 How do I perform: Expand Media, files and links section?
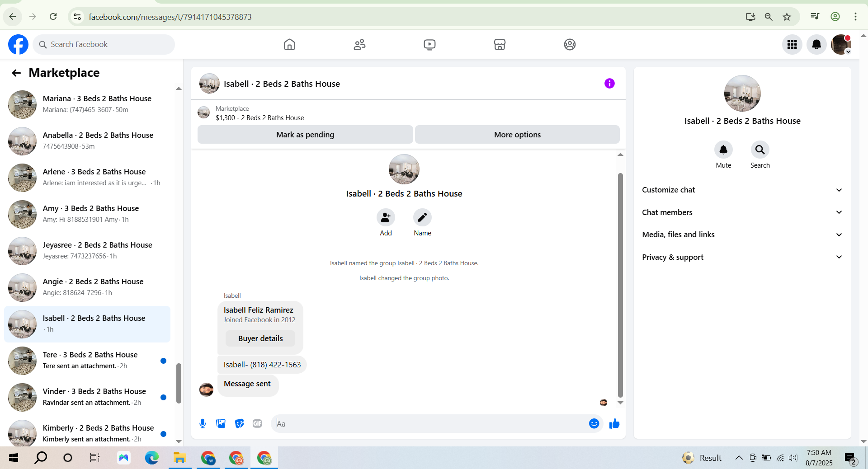[x=742, y=234]
